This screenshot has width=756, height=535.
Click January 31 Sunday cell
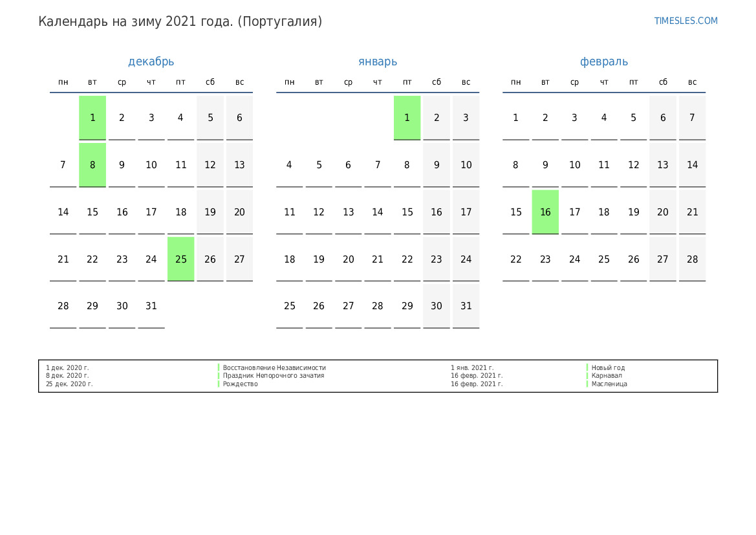pyautogui.click(x=466, y=306)
